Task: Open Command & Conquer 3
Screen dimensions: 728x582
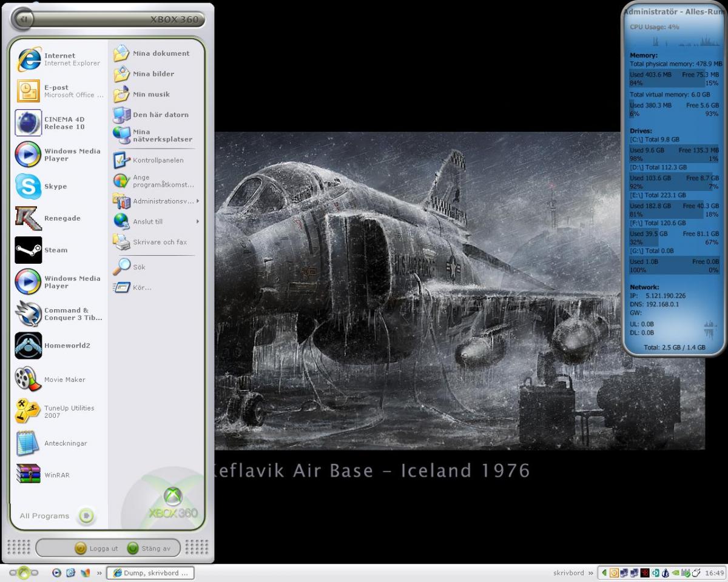Action: 59,314
